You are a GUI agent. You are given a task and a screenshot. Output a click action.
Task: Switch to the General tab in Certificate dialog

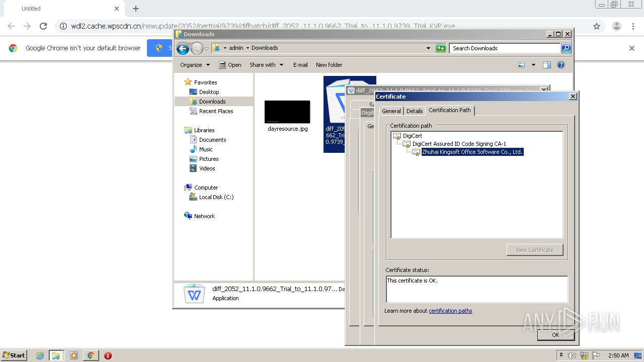391,111
